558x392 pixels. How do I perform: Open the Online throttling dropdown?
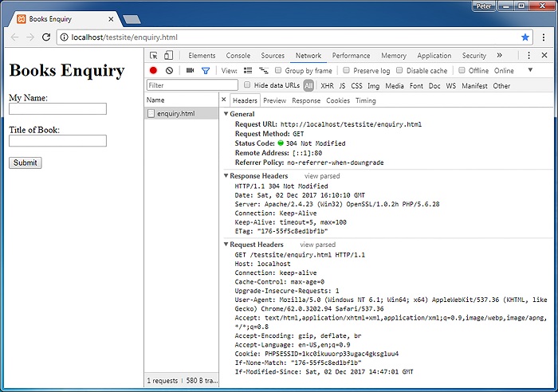click(513, 70)
